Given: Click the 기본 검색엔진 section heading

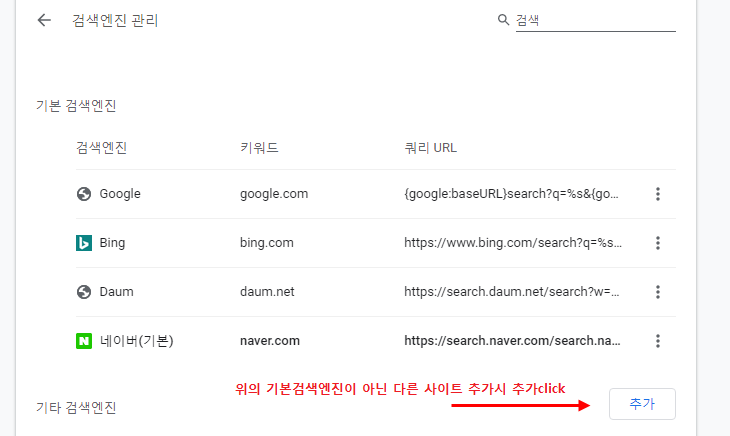Looking at the screenshot, I should 76,106.
